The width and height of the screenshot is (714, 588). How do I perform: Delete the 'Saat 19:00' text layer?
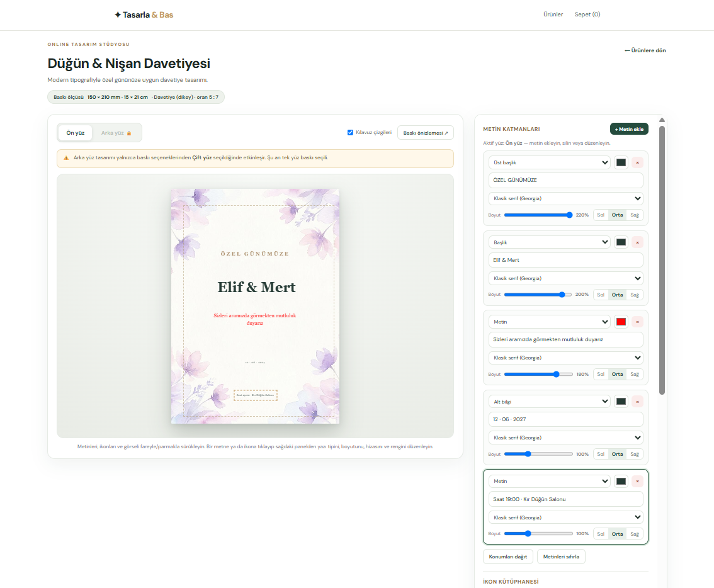637,482
